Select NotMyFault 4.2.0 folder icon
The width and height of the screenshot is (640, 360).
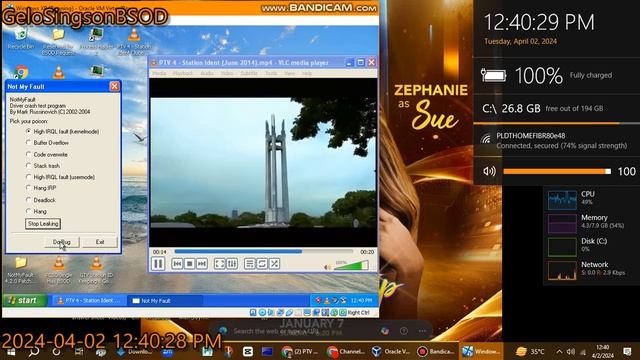coord(20,269)
